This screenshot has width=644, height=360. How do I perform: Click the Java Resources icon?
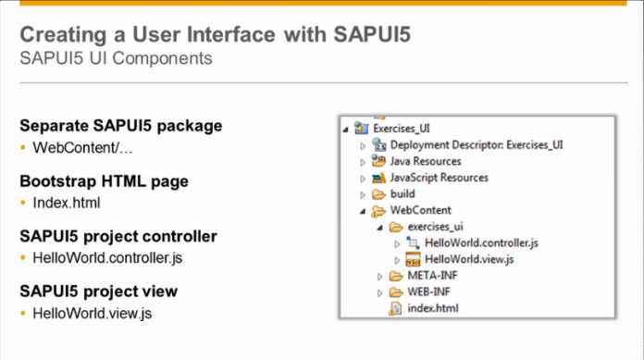[378, 161]
